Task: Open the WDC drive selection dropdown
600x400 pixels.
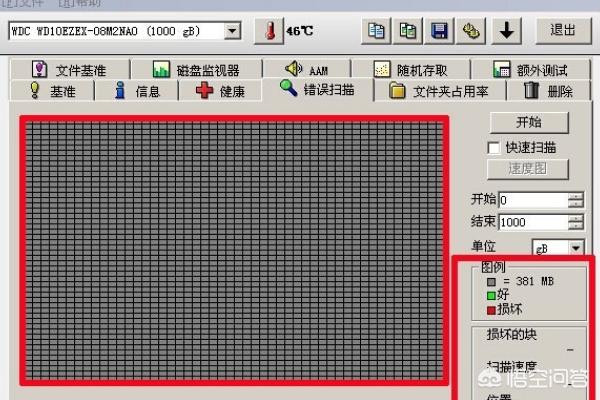Action: 233,31
